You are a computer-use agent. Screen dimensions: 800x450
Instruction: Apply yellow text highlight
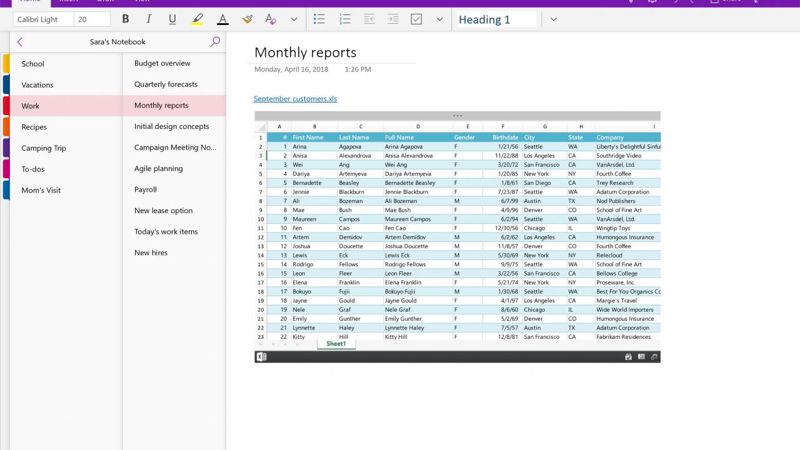click(197, 19)
